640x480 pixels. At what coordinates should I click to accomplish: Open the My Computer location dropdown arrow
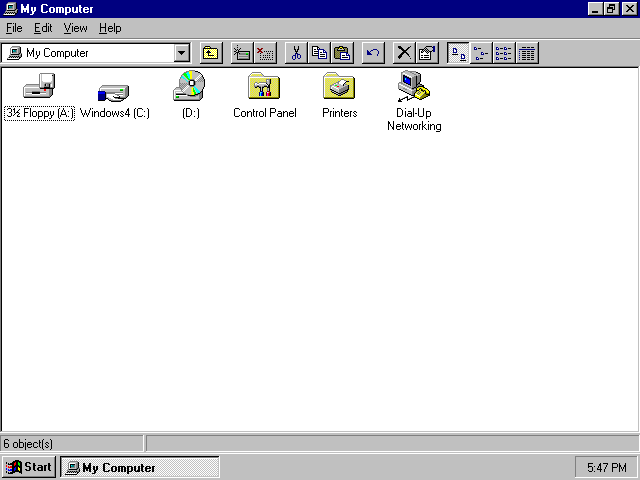click(182, 53)
